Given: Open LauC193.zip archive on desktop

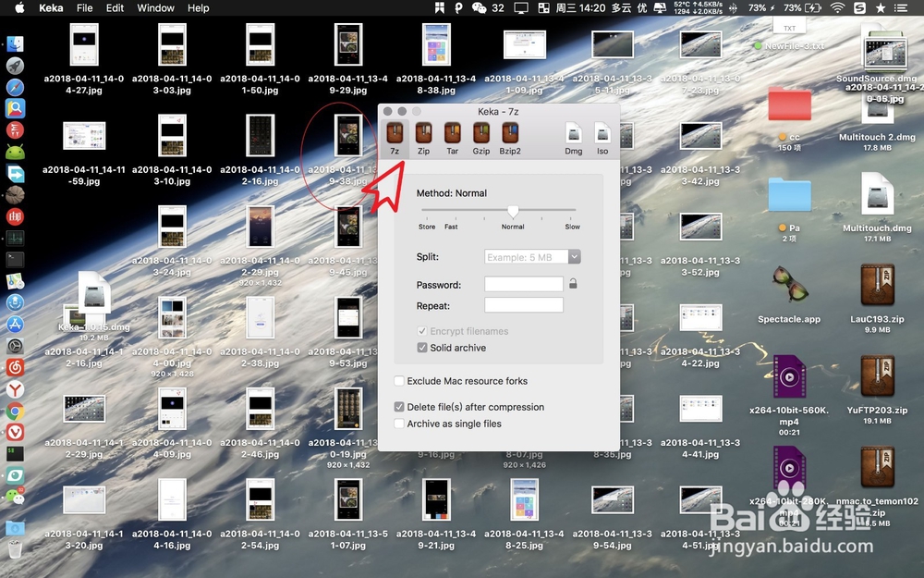Looking at the screenshot, I should point(878,286).
